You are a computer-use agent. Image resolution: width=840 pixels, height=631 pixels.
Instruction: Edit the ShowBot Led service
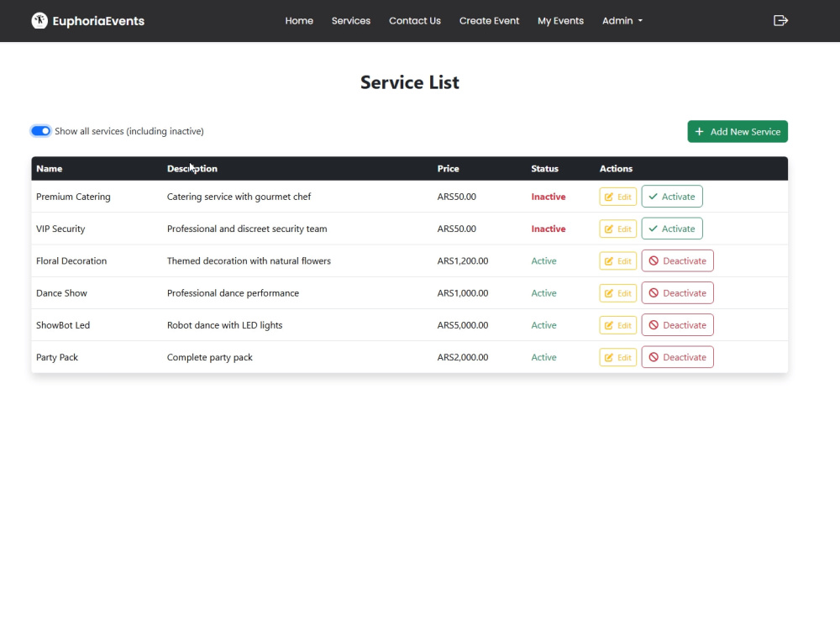coord(617,325)
